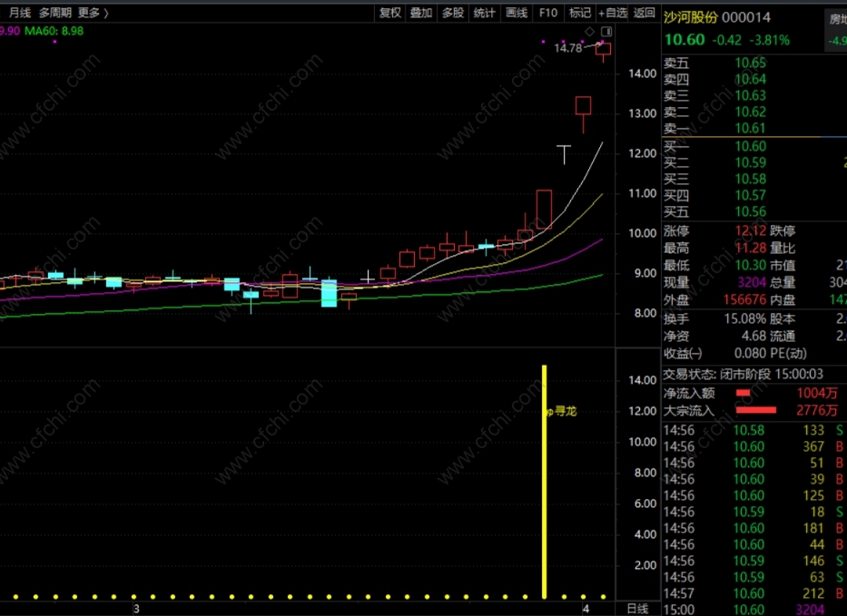Click 收益(一) value 0.080
This screenshot has height=616, width=847.
(x=750, y=353)
